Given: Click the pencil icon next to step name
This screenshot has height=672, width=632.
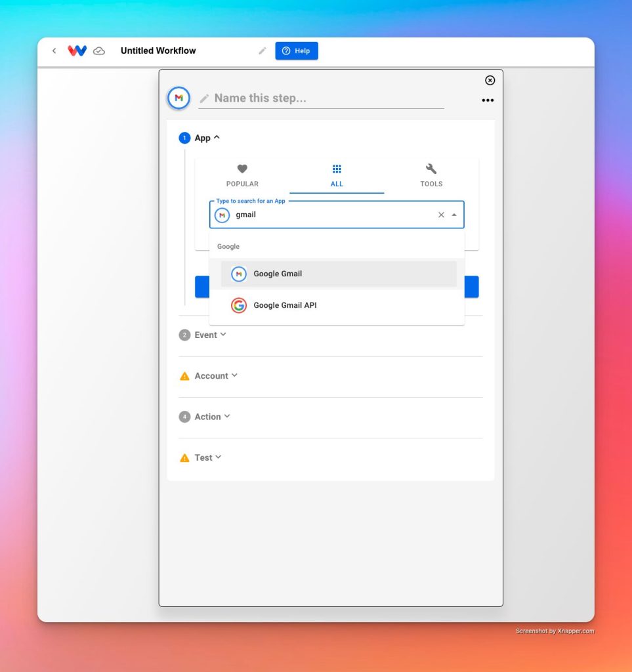Looking at the screenshot, I should point(204,98).
